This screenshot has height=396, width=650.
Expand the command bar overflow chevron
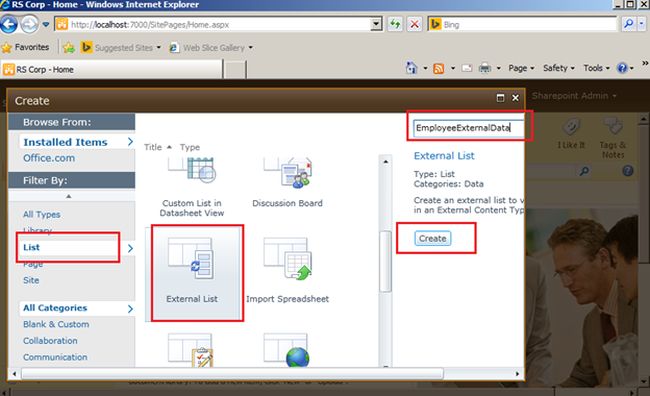645,63
